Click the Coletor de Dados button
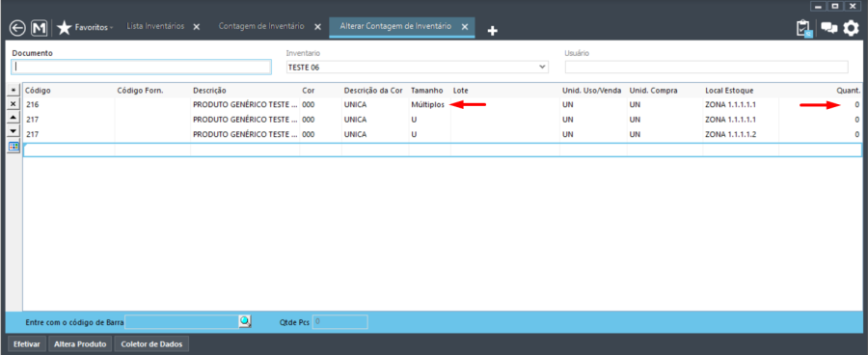The image size is (868, 355). coord(151,344)
